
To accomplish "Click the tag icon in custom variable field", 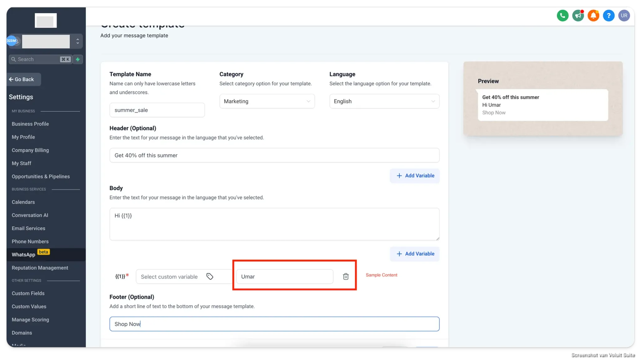I will tap(210, 276).
